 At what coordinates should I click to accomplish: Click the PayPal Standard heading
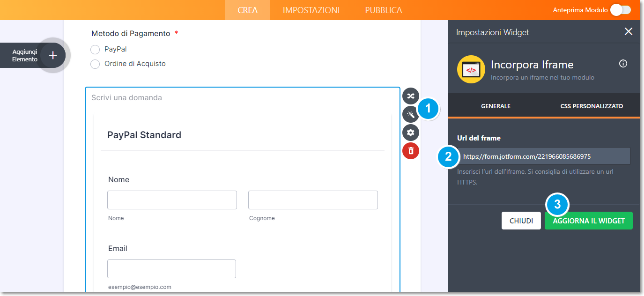click(144, 135)
